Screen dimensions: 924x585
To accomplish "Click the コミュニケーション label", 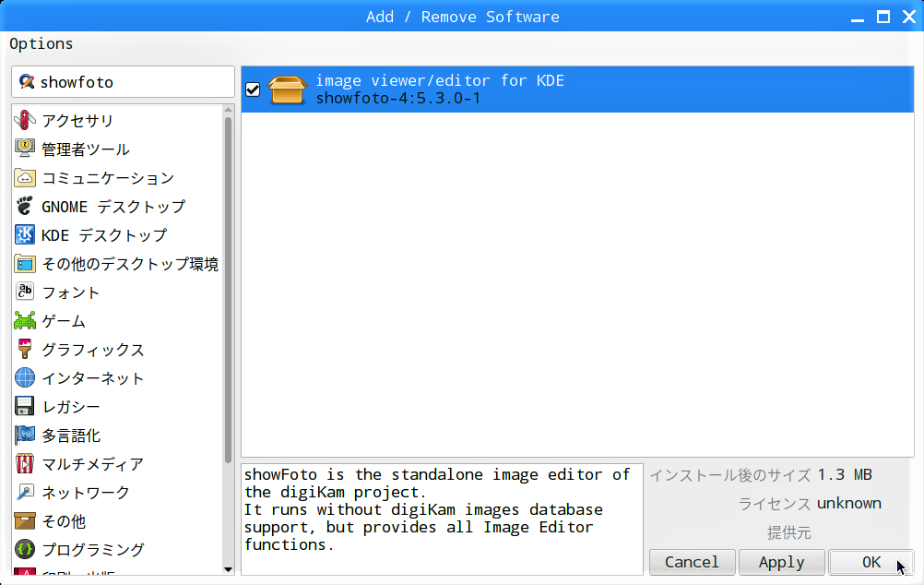I will tap(108, 177).
